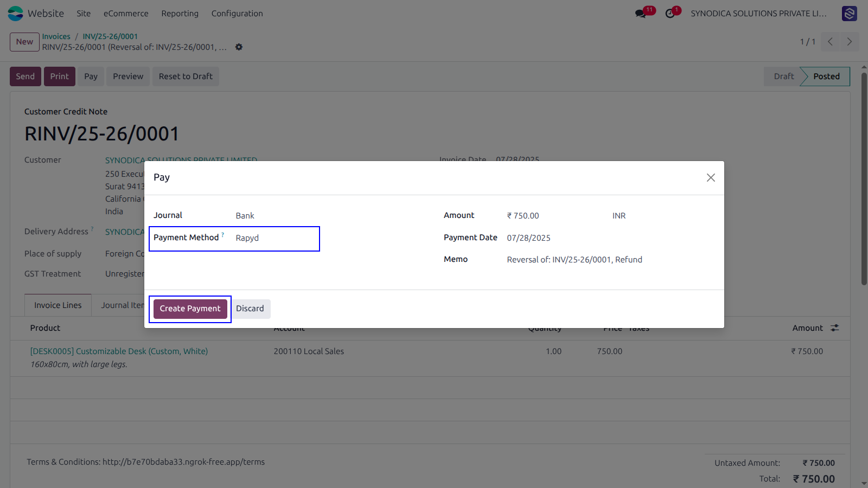Click Terms & Conditions text

tap(146, 462)
